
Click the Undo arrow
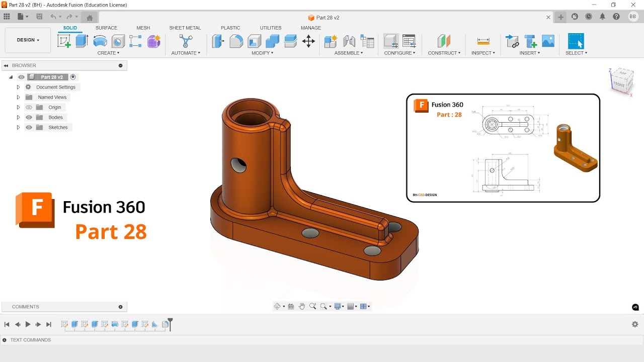point(53,17)
